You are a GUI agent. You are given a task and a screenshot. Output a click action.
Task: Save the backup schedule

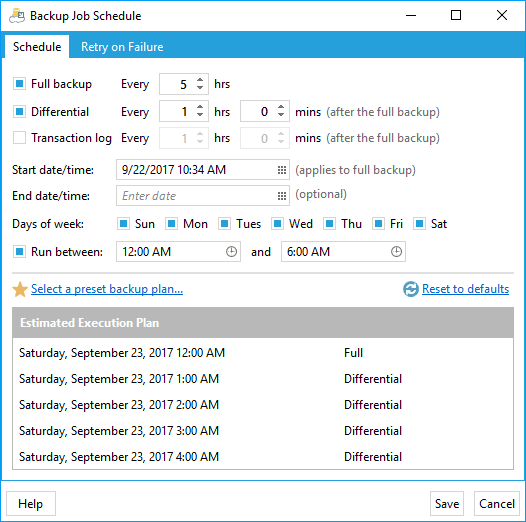[447, 504]
